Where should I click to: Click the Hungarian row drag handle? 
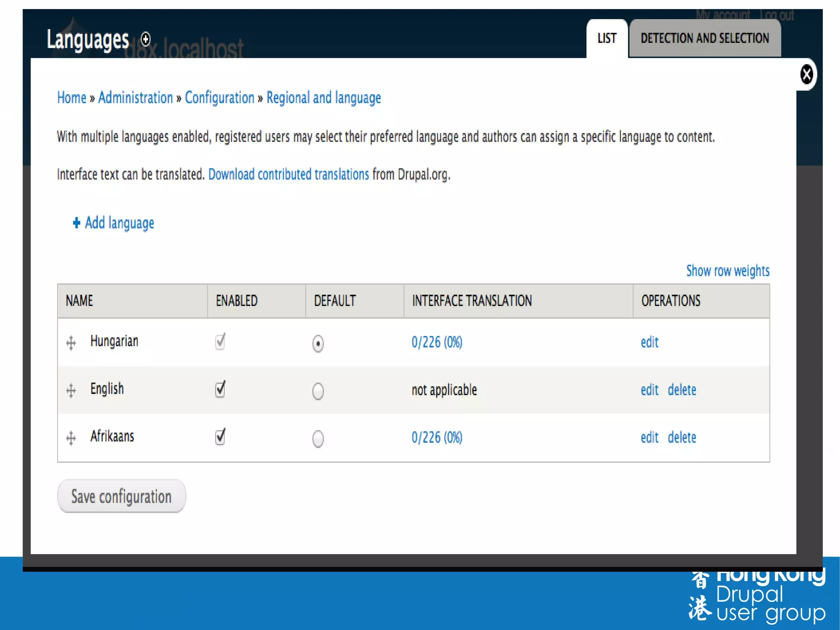(x=71, y=343)
